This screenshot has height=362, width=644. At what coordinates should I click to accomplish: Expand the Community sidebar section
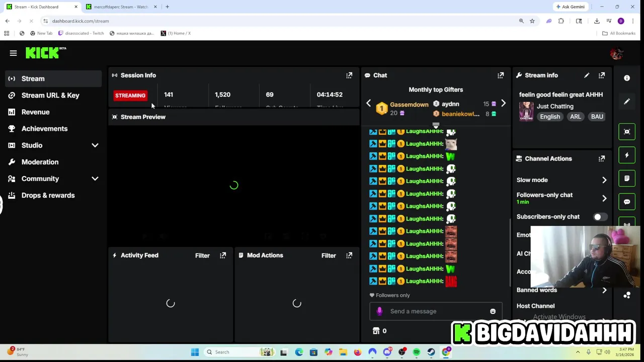coord(95,178)
